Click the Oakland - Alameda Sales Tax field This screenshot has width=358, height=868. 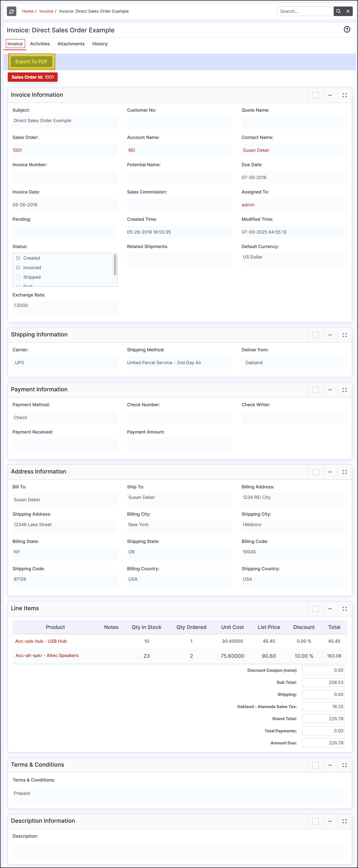(x=323, y=707)
